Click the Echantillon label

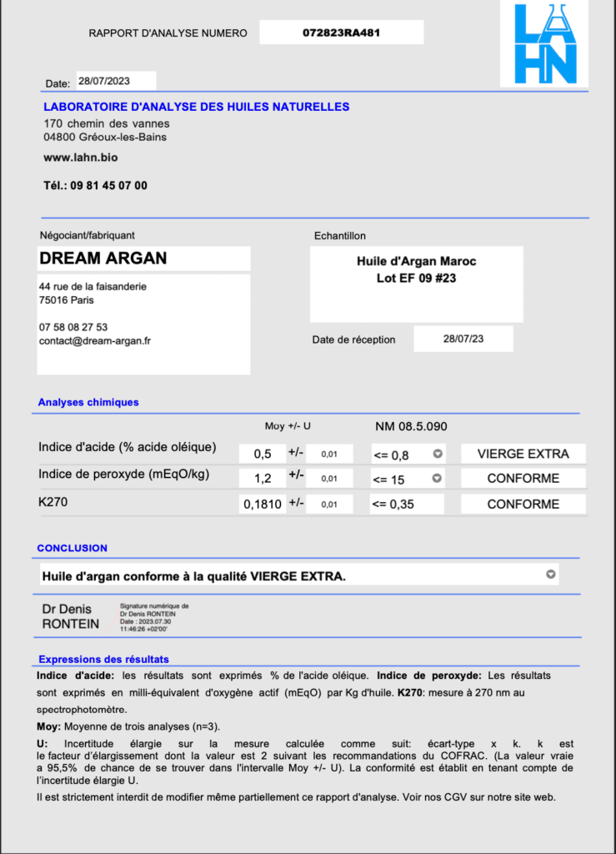pyautogui.click(x=339, y=236)
